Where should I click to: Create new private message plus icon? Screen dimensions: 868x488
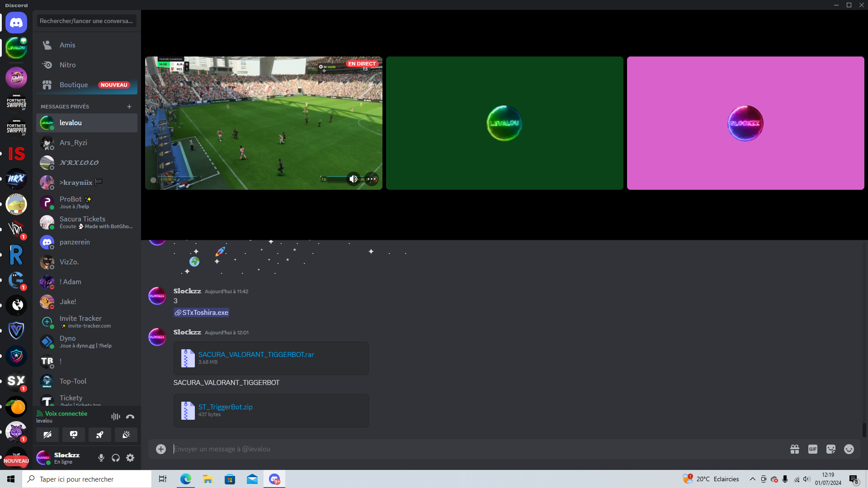(x=129, y=107)
